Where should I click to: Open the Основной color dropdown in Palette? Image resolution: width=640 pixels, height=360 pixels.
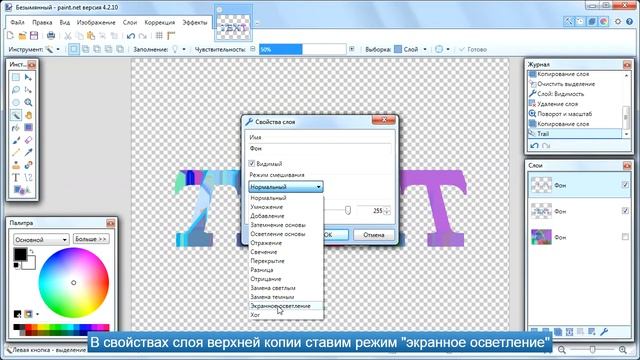tap(41, 239)
